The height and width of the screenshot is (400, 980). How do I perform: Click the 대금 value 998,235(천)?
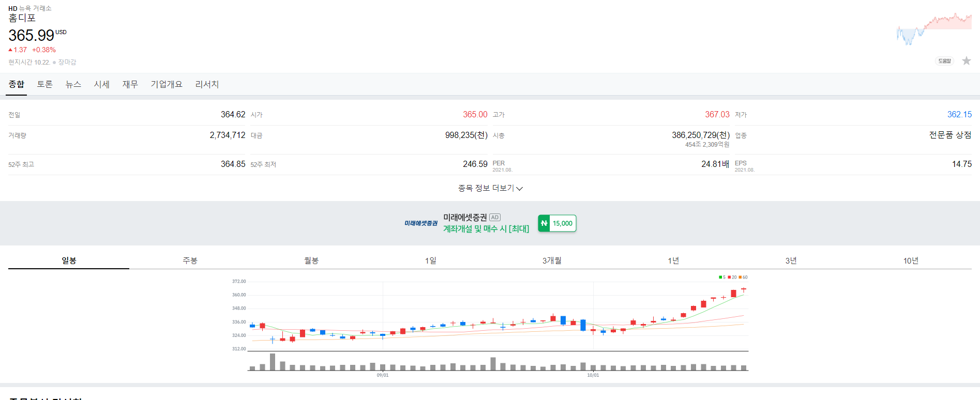tap(466, 135)
